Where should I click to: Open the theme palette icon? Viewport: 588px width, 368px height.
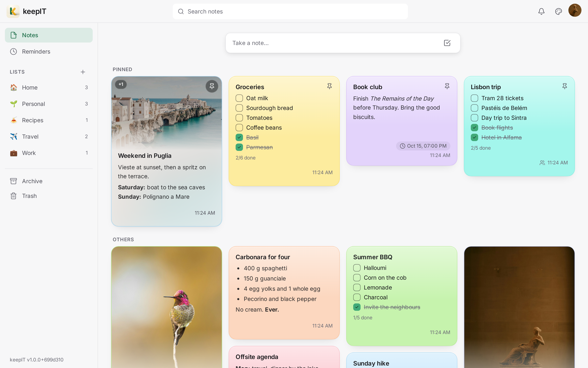coord(558,11)
